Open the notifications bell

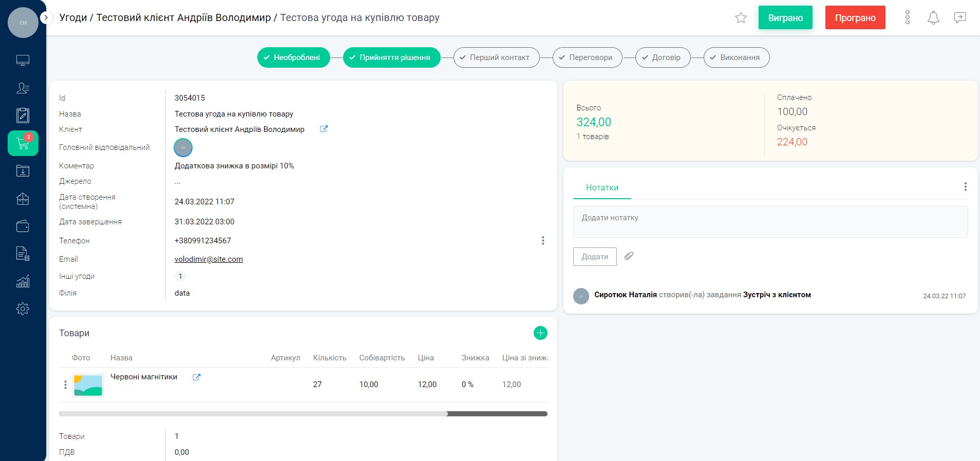click(933, 18)
